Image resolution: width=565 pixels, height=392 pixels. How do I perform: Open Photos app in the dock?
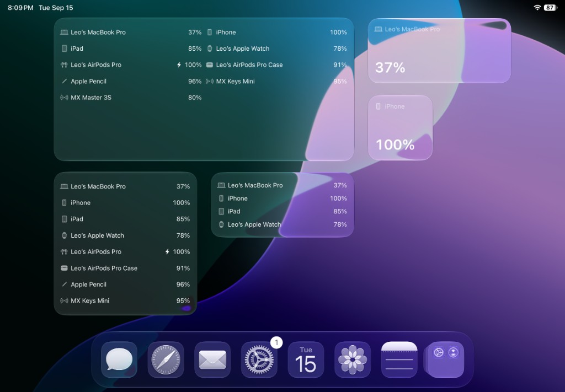coord(353,359)
